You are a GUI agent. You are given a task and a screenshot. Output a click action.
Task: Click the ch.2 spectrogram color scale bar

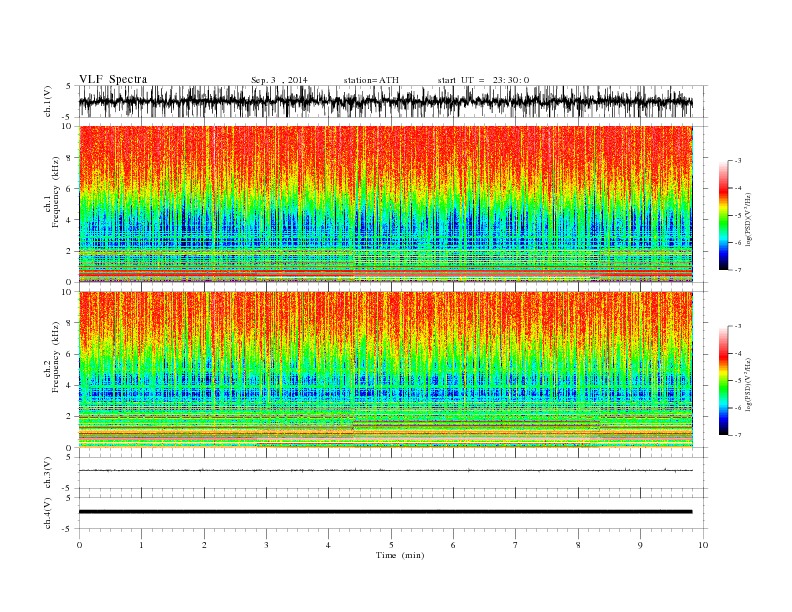(x=723, y=380)
